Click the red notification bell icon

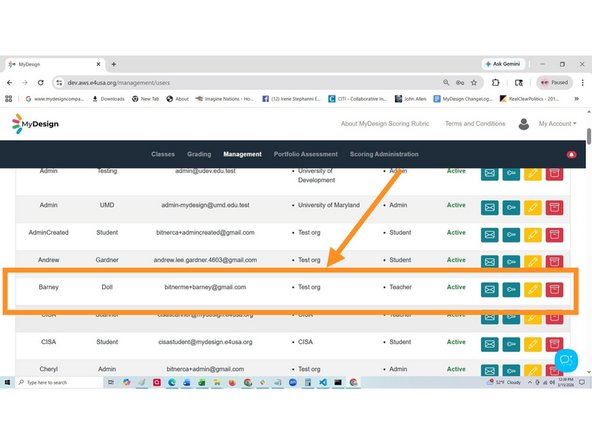point(571,154)
